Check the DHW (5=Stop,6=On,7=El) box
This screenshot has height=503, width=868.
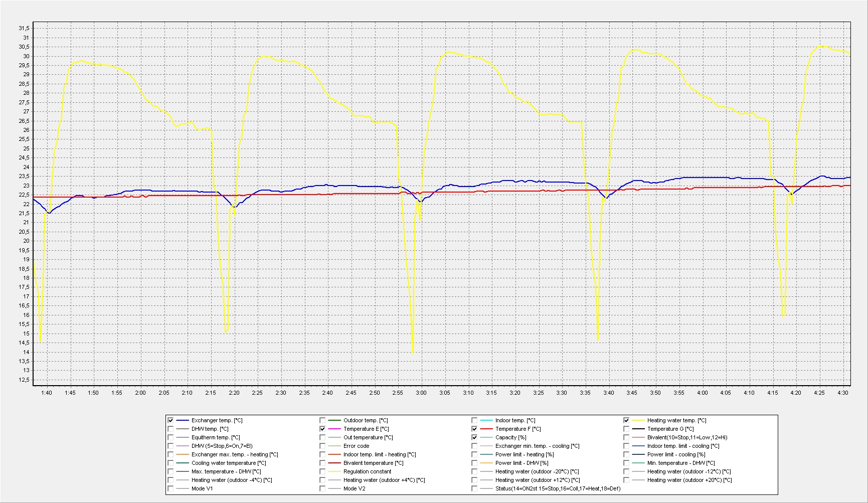coord(170,446)
